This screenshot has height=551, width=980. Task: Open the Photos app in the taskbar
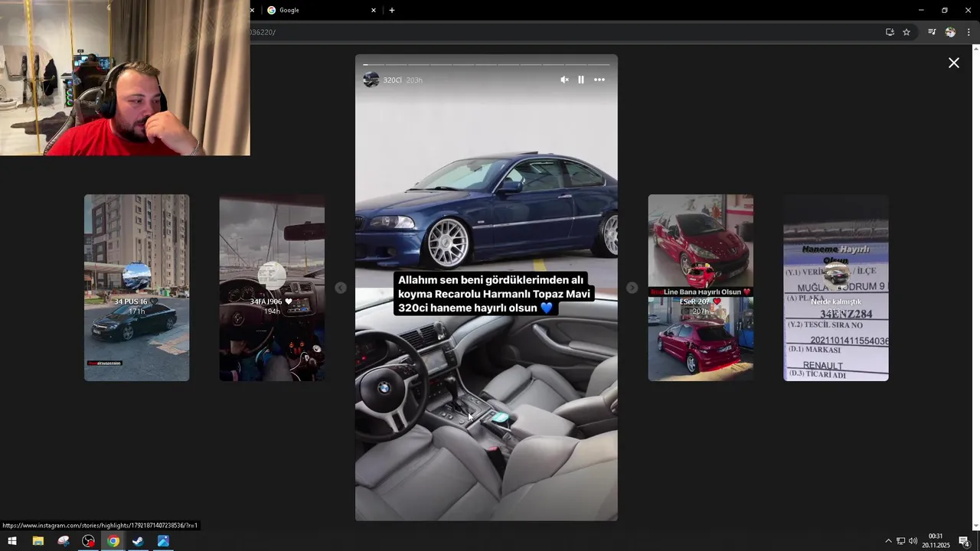pyautogui.click(x=163, y=541)
